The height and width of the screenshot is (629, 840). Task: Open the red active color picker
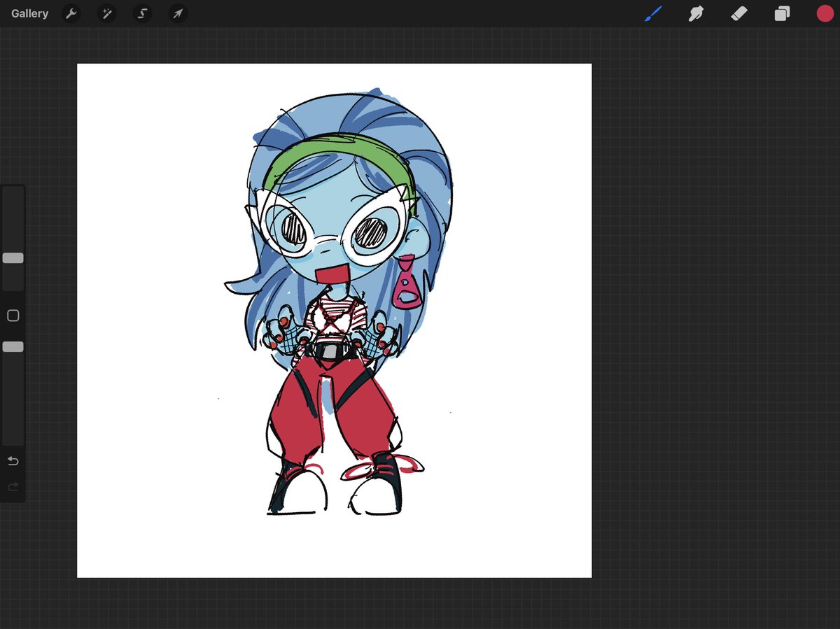tap(825, 13)
